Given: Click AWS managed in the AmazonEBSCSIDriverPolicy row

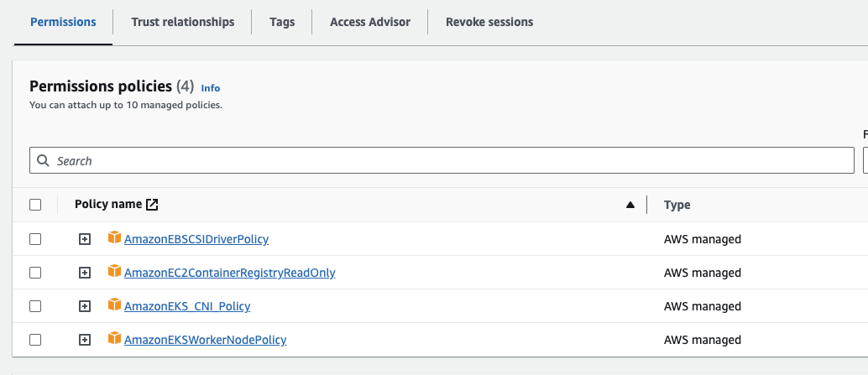Looking at the screenshot, I should (703, 239).
